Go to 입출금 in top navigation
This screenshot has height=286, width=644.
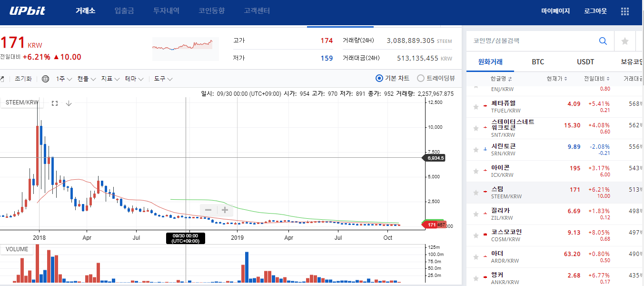[x=124, y=10]
